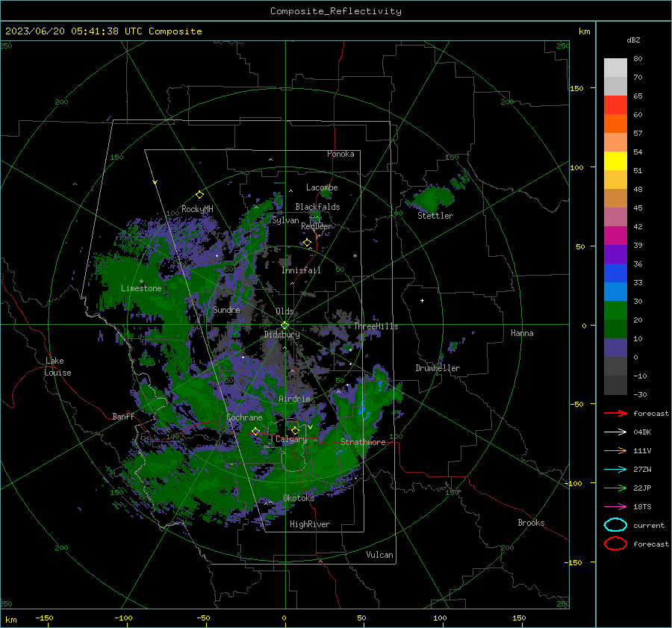Click the Lacombe city label

pyautogui.click(x=322, y=187)
